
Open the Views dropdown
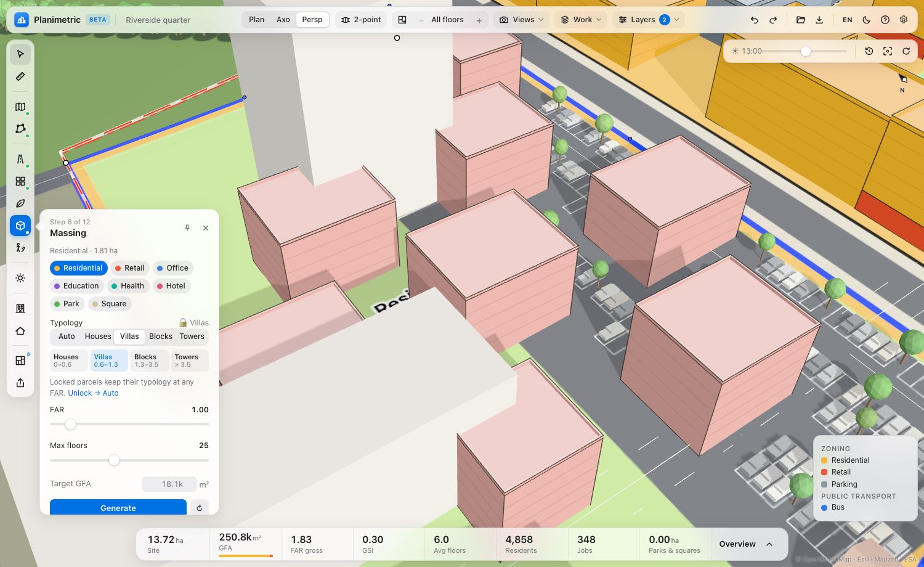522,20
